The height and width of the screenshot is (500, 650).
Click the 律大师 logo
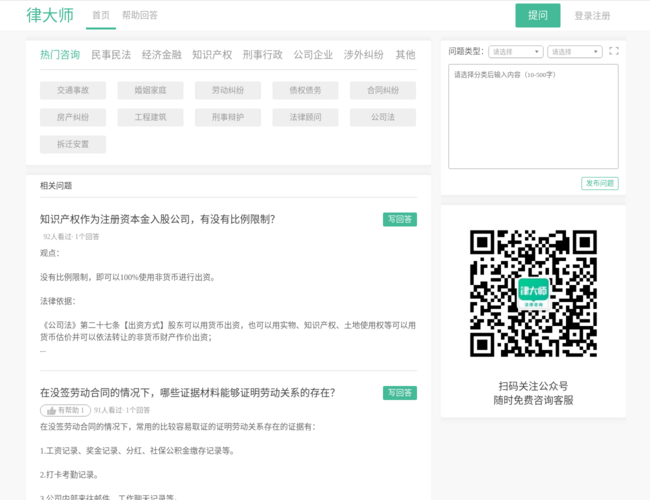pos(48,15)
